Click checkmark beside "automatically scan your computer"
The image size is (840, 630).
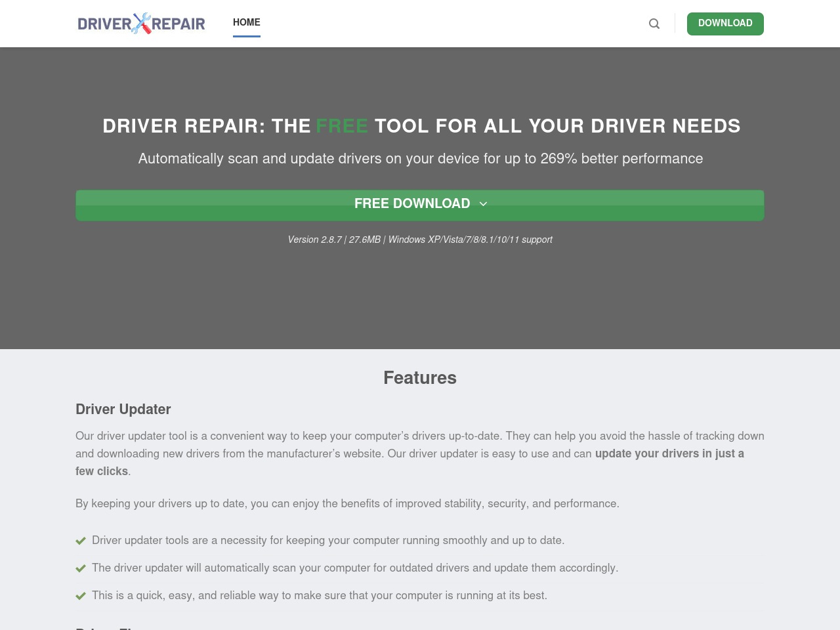click(81, 568)
